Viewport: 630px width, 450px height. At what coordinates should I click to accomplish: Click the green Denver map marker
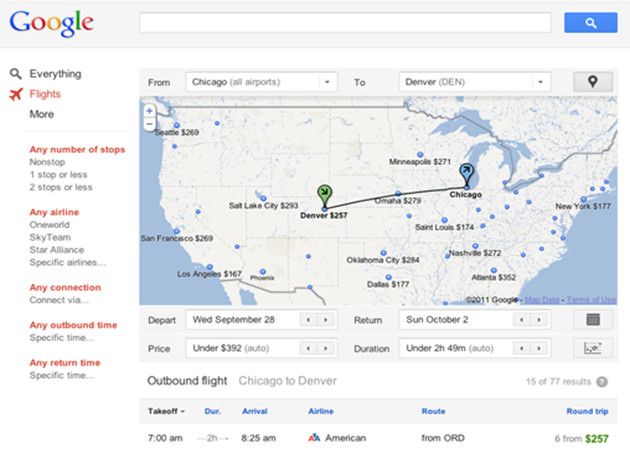(324, 193)
